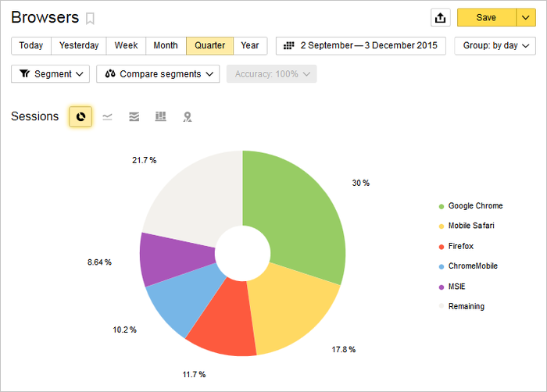Image resolution: width=547 pixels, height=392 pixels.
Task: Click the arrow next to Save button
Action: [525, 18]
